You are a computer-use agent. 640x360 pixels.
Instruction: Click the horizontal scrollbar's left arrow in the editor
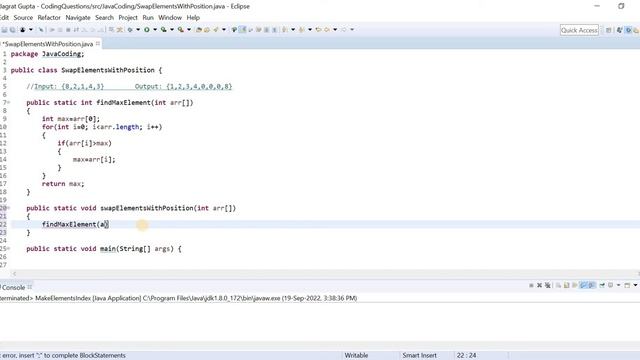[14, 274]
